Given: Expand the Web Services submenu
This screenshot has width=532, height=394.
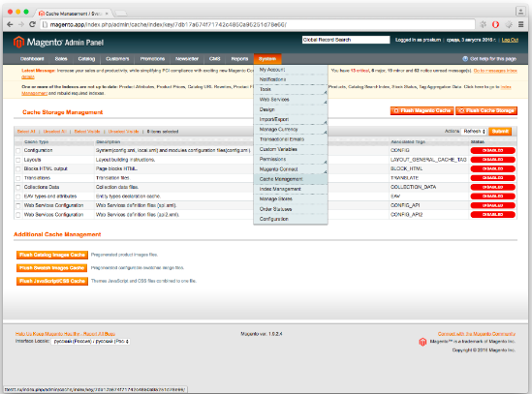Looking at the screenshot, I should click(291, 100).
